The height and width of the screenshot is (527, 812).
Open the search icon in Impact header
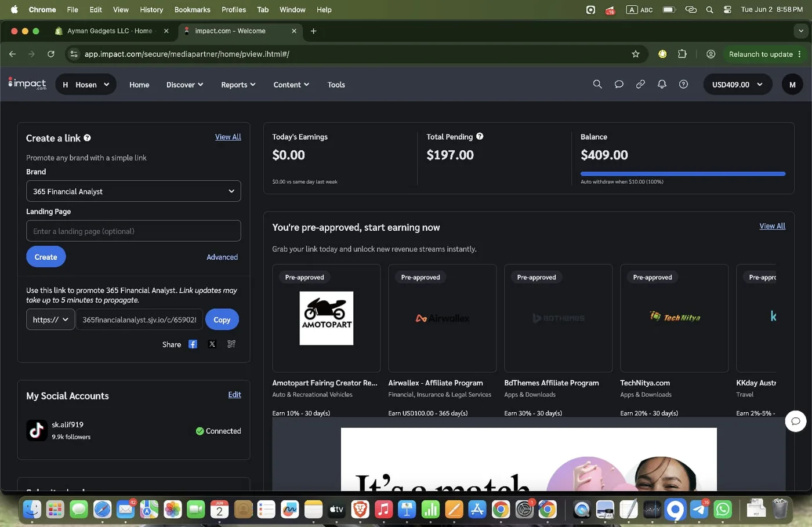597,84
